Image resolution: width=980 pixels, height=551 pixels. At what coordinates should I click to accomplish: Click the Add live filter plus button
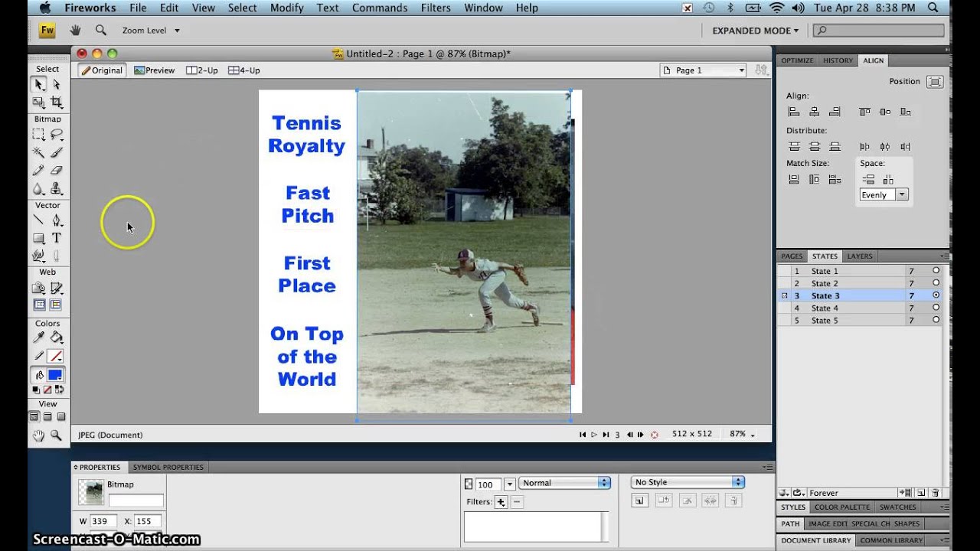click(501, 502)
